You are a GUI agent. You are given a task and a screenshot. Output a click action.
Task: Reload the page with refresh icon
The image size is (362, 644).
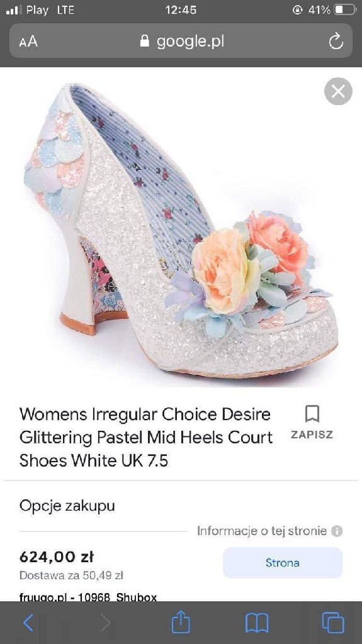(336, 42)
